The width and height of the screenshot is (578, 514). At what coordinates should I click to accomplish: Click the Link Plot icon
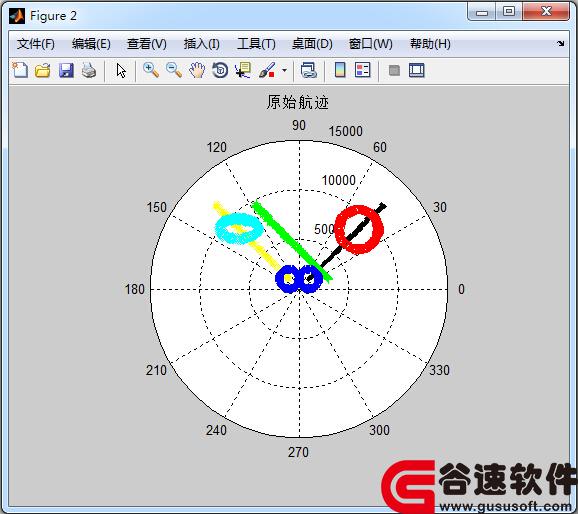309,70
